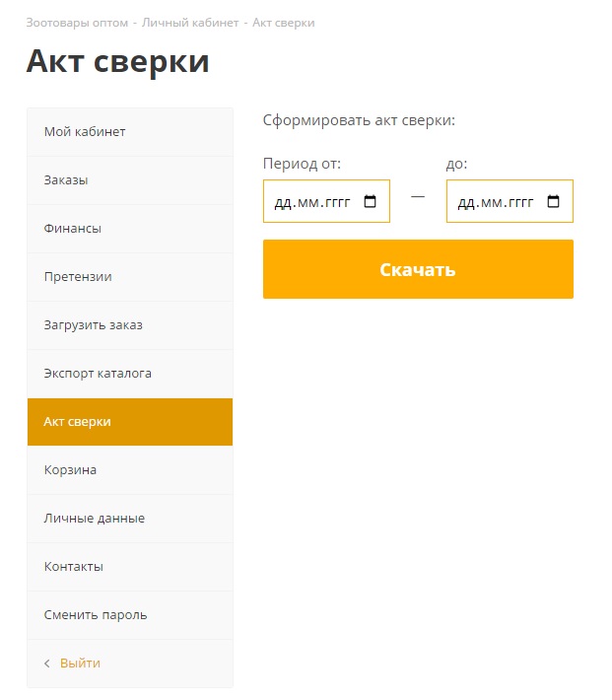Open the Финансы menu item

tap(130, 229)
